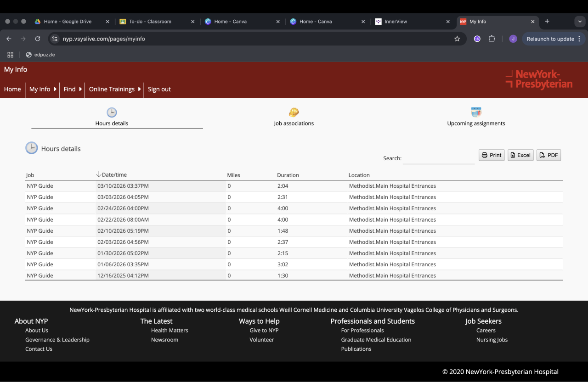Download hours as PDF
This screenshot has height=382, width=588.
(x=548, y=155)
